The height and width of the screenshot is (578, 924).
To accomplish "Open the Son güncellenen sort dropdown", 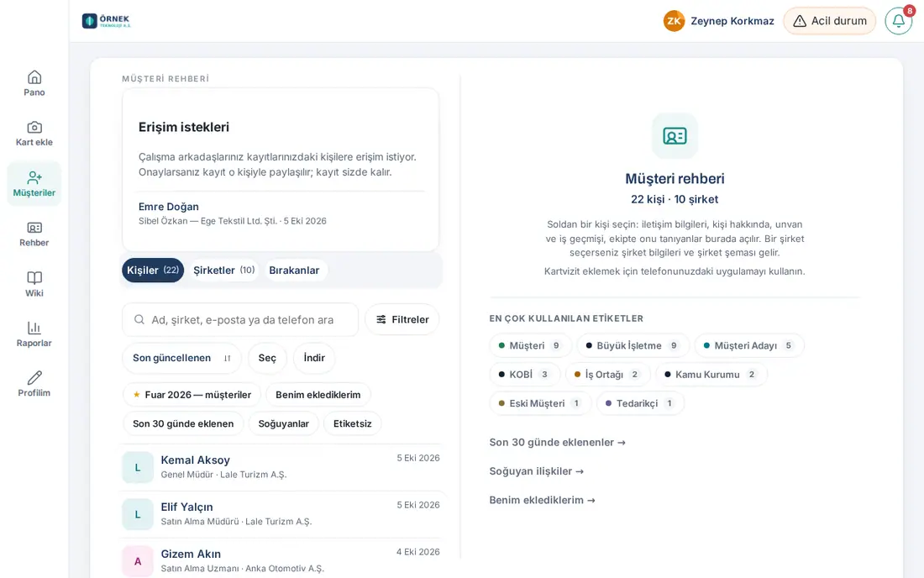I will tap(181, 358).
